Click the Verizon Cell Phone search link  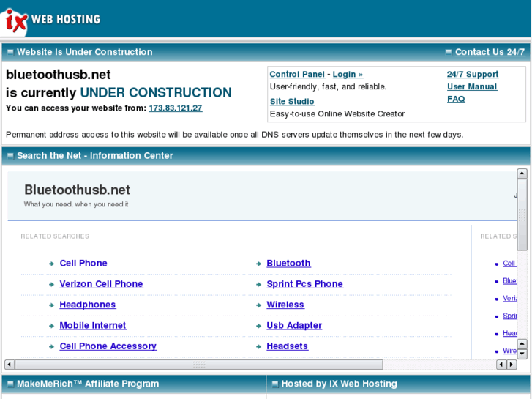pos(101,284)
